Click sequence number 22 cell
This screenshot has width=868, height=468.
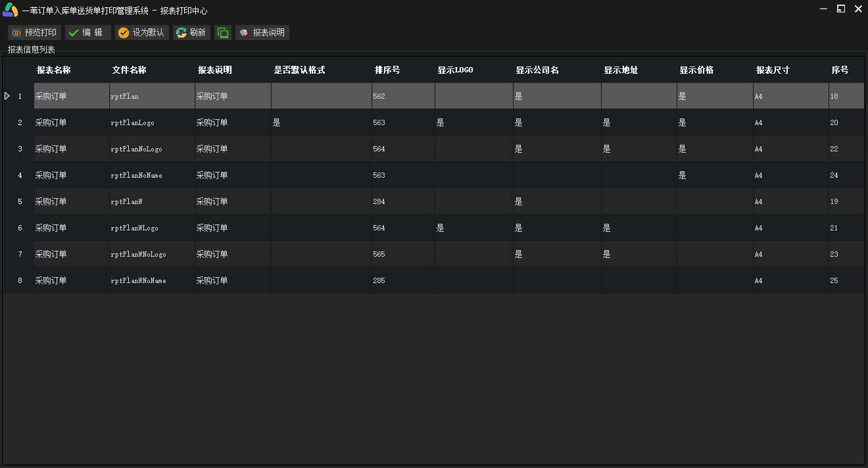[846, 149]
